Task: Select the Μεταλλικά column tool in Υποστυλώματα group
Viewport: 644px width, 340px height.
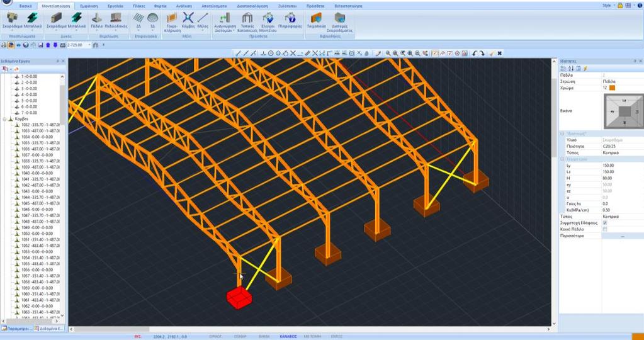Action: coord(31,21)
